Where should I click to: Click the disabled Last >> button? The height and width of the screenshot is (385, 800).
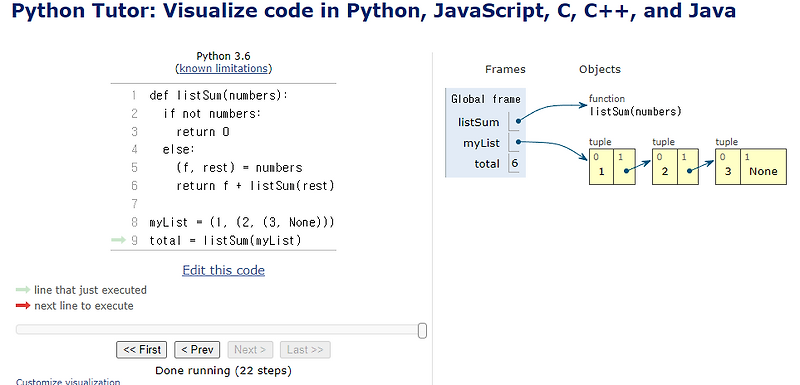(x=305, y=350)
